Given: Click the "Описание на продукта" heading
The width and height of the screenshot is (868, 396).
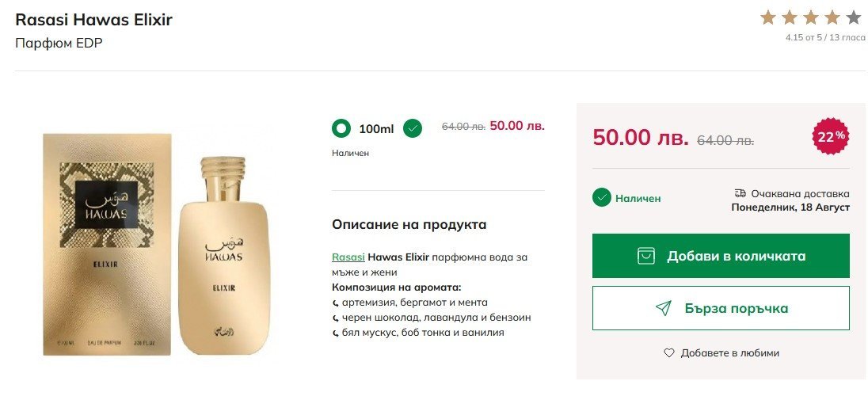Looking at the screenshot, I should pos(409,224).
